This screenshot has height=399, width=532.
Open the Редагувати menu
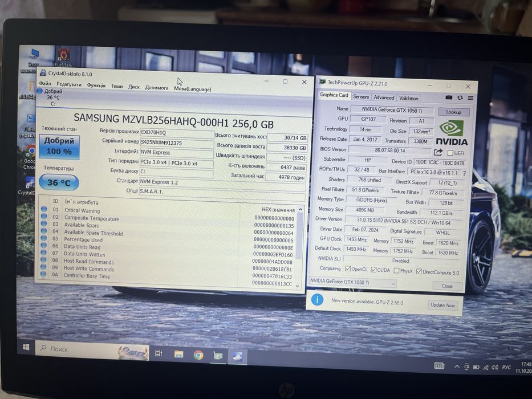coord(69,84)
